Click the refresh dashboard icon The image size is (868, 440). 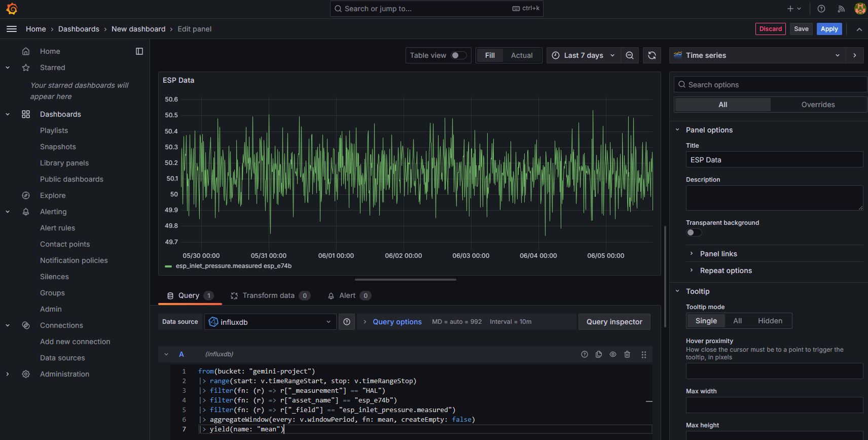click(x=652, y=55)
